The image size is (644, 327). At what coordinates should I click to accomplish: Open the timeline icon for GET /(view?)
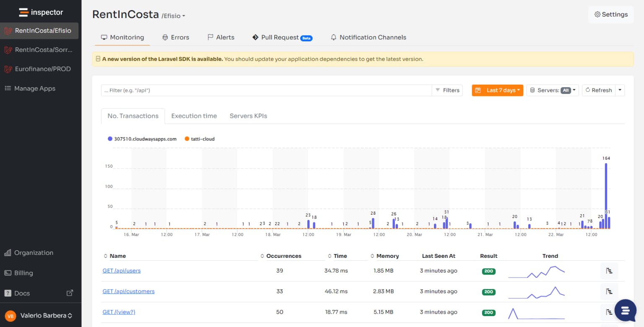pos(609,312)
